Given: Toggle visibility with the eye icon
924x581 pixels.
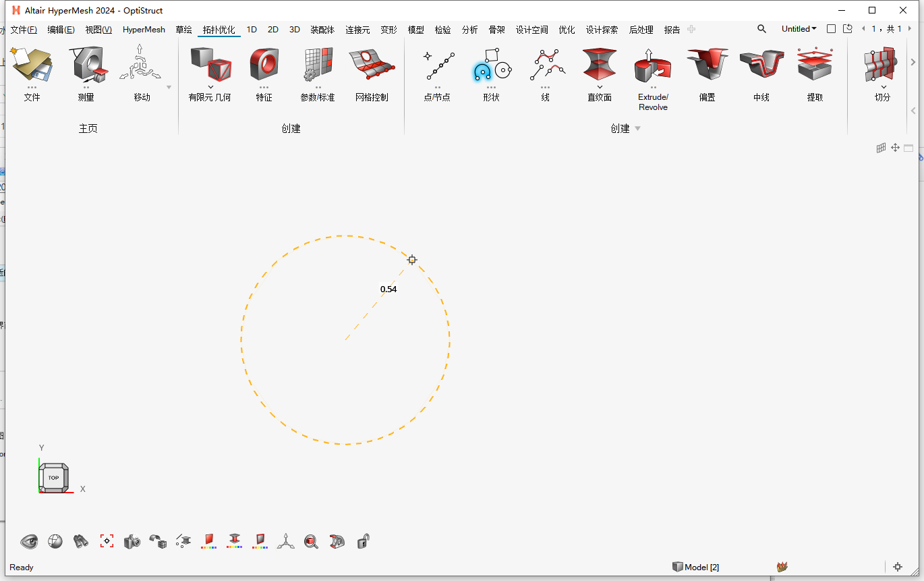Looking at the screenshot, I should (x=29, y=541).
